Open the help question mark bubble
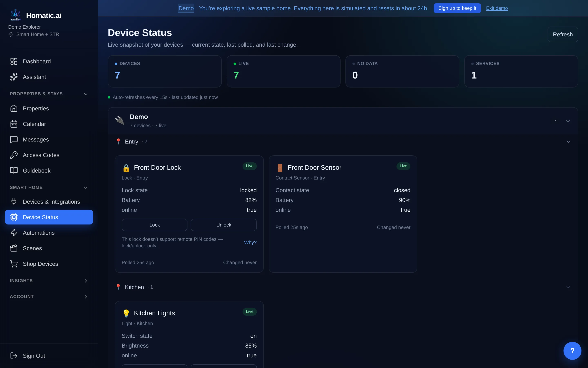 coord(572,351)
